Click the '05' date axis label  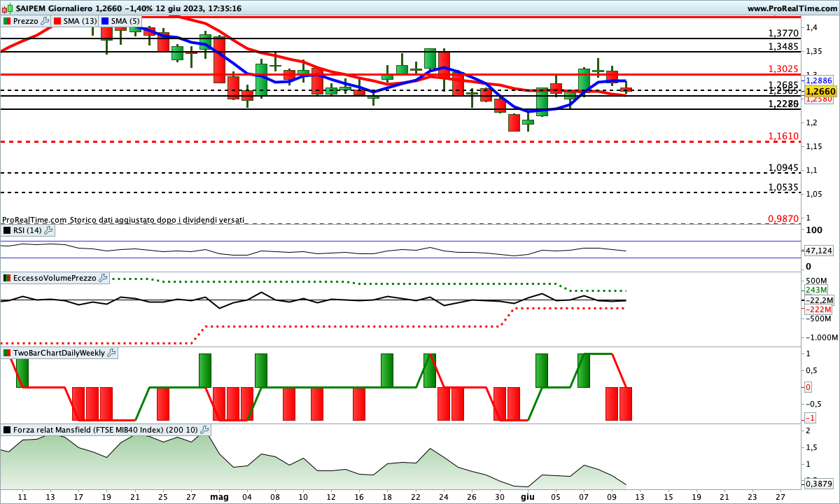[x=554, y=496]
